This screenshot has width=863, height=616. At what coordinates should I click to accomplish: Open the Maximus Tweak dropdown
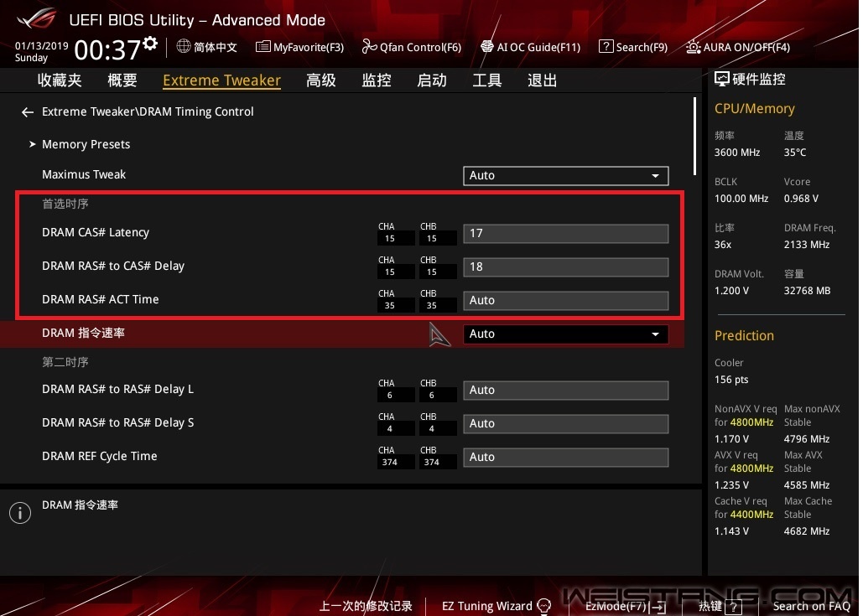coord(566,175)
